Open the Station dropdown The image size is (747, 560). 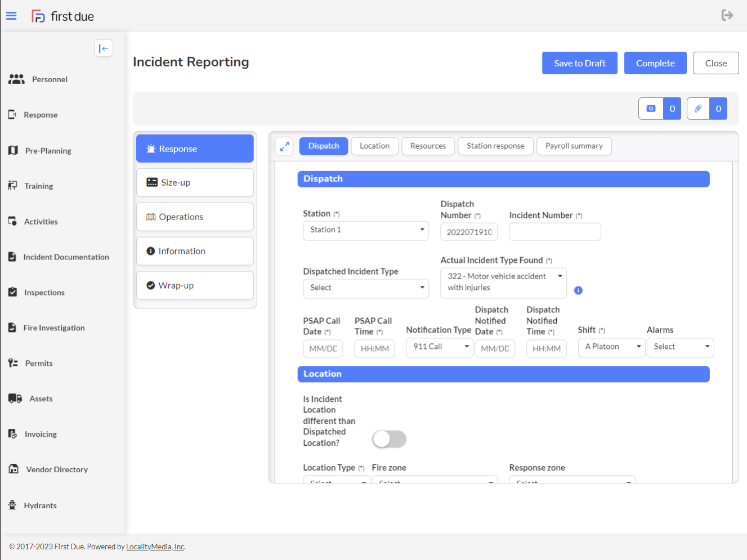tap(366, 230)
